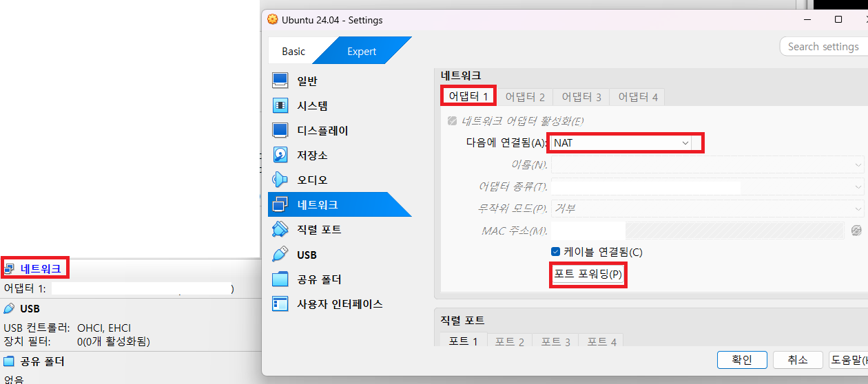This screenshot has width=868, height=384.
Task: Open Serial Ports (직렬 포트) label in sidebar
Action: click(319, 229)
